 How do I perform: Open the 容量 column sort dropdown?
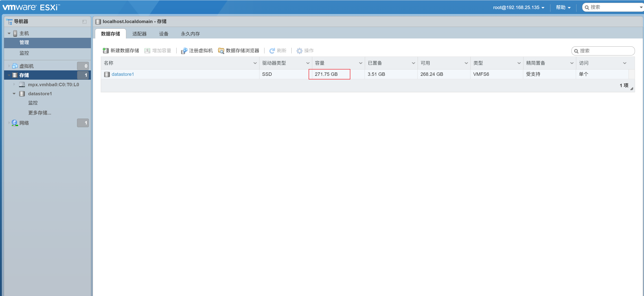361,63
